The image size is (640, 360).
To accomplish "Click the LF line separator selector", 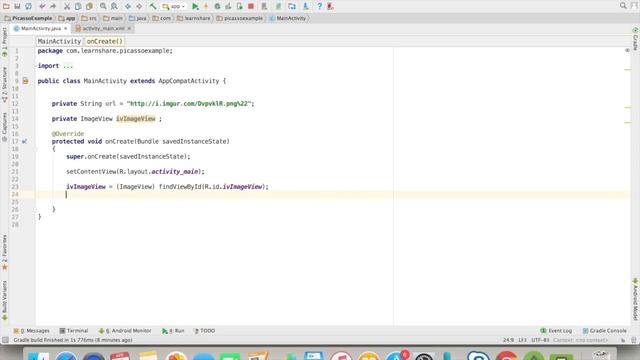I will (x=522, y=340).
